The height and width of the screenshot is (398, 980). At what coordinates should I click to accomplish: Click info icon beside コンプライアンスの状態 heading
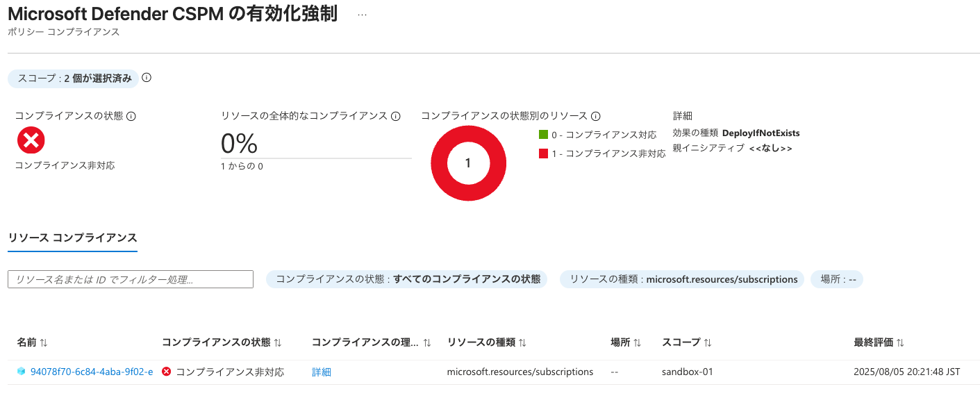tap(131, 116)
